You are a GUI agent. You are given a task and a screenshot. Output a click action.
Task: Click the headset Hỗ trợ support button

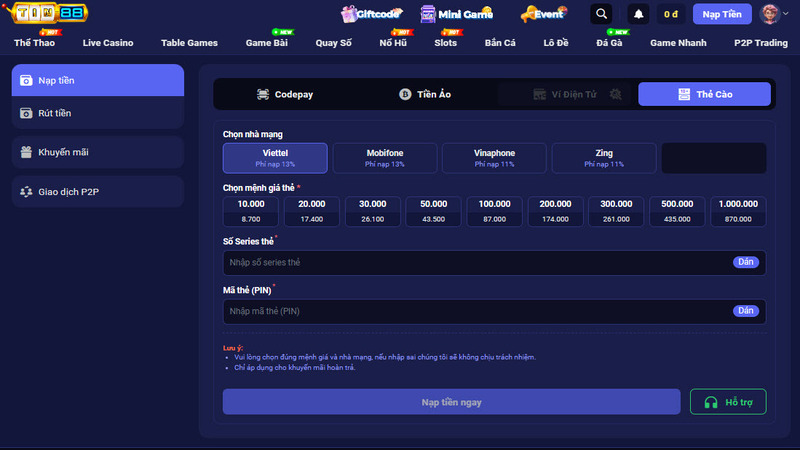[728, 402]
